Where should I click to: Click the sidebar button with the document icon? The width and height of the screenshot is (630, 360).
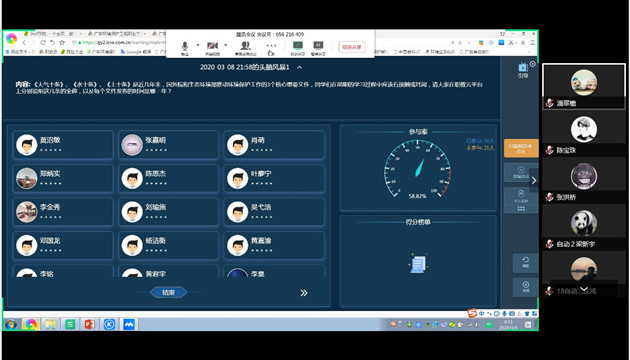tap(521, 196)
